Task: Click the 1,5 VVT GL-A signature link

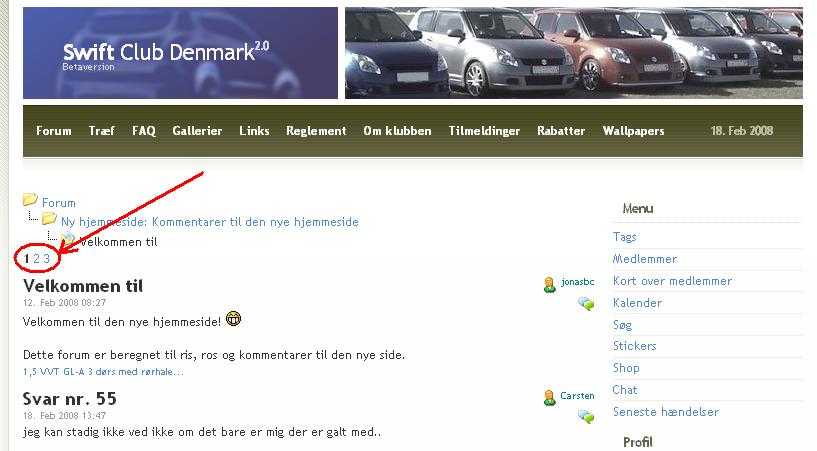Action: (x=103, y=372)
